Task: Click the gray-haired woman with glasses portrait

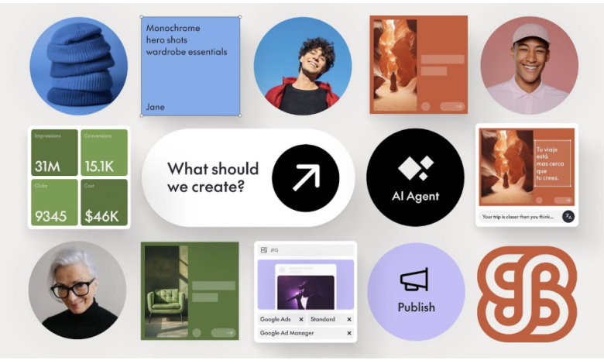Action: [x=77, y=290]
